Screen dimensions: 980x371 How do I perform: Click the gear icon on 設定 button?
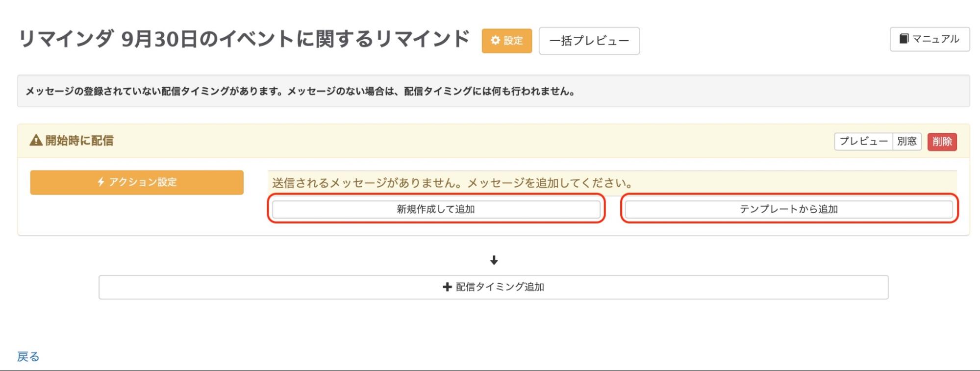click(x=495, y=41)
